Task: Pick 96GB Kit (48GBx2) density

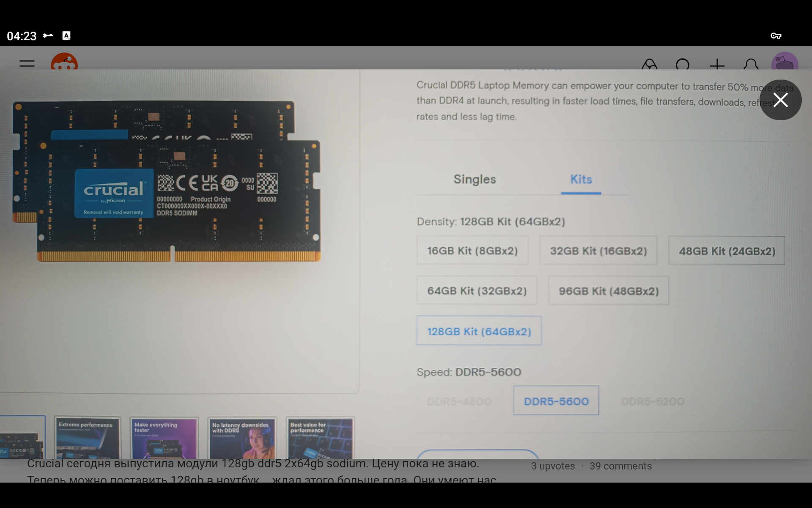Action: [608, 290]
